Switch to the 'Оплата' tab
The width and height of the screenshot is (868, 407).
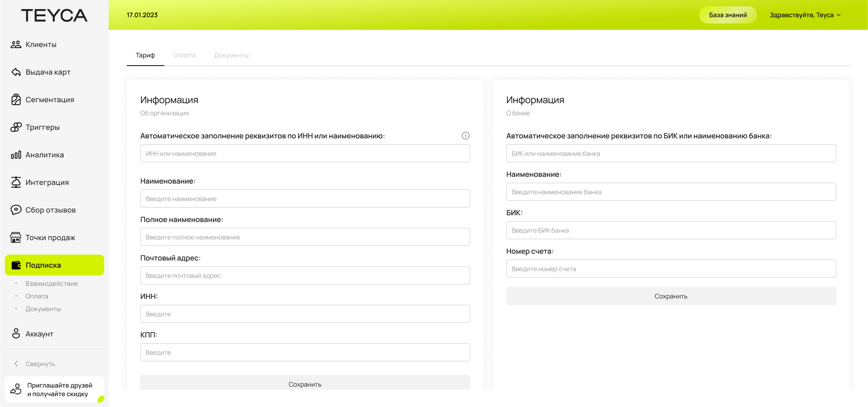click(x=184, y=55)
